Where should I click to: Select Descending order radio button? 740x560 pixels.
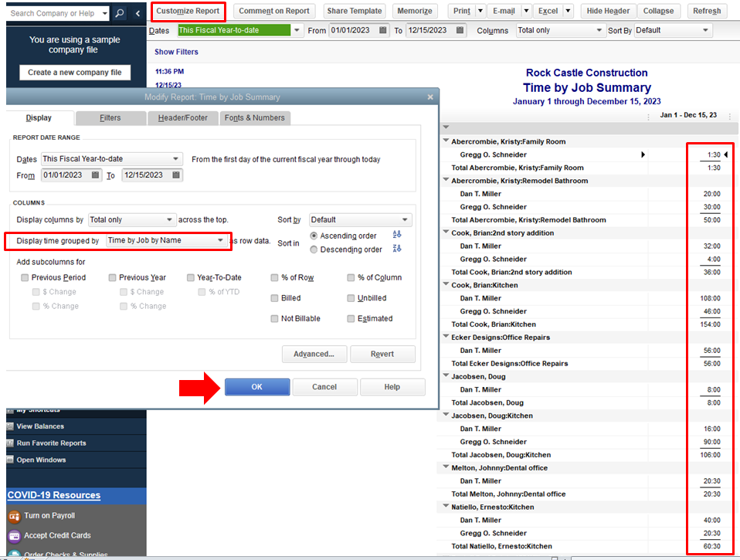[x=314, y=249]
